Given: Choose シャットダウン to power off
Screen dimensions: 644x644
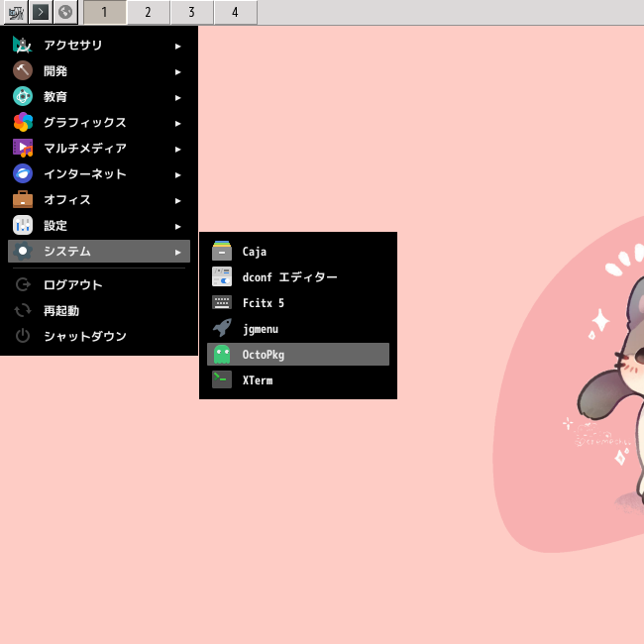Looking at the screenshot, I should [x=99, y=336].
